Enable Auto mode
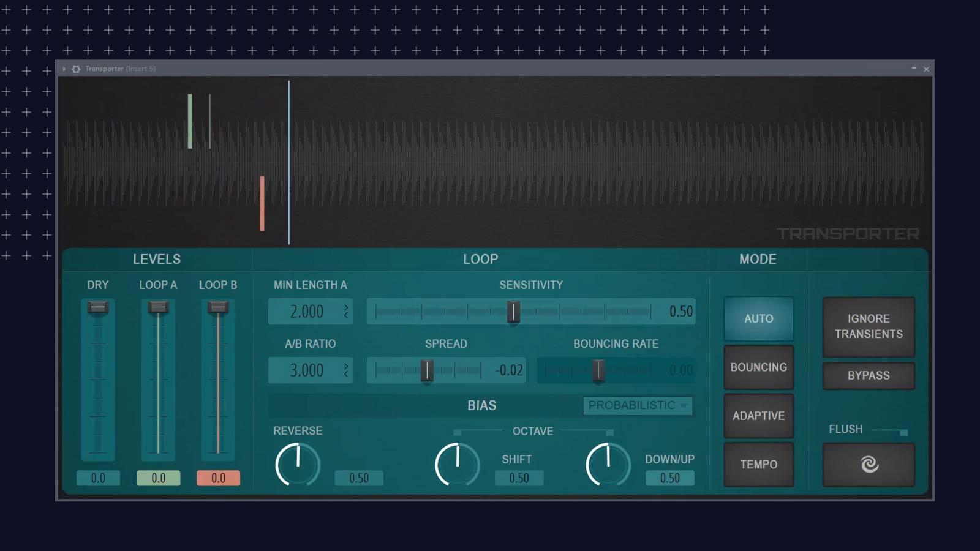Screen dimensions: 980x551 (x=758, y=319)
